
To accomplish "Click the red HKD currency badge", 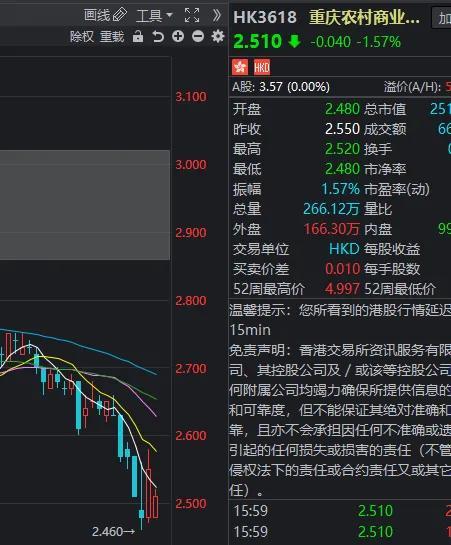I will 262,67.
